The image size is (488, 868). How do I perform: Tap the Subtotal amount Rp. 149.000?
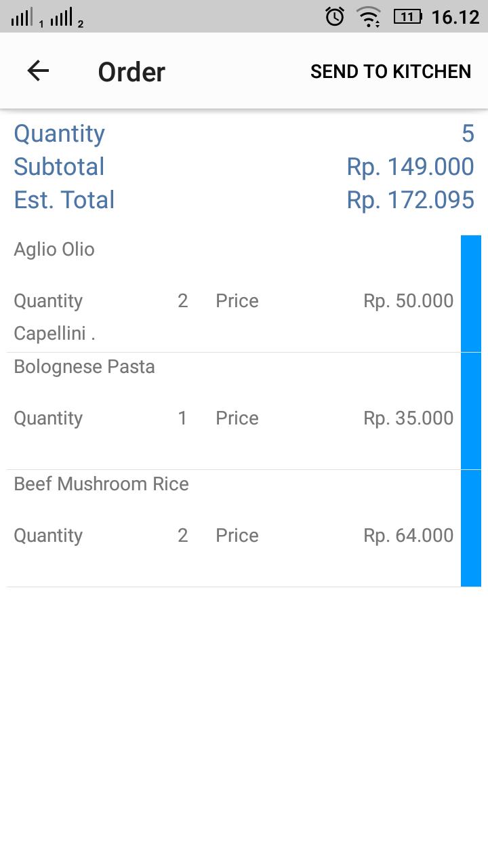[410, 167]
